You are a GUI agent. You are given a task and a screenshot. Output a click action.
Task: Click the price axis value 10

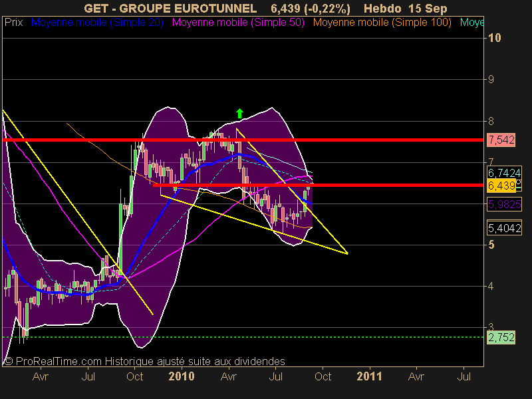coord(494,38)
